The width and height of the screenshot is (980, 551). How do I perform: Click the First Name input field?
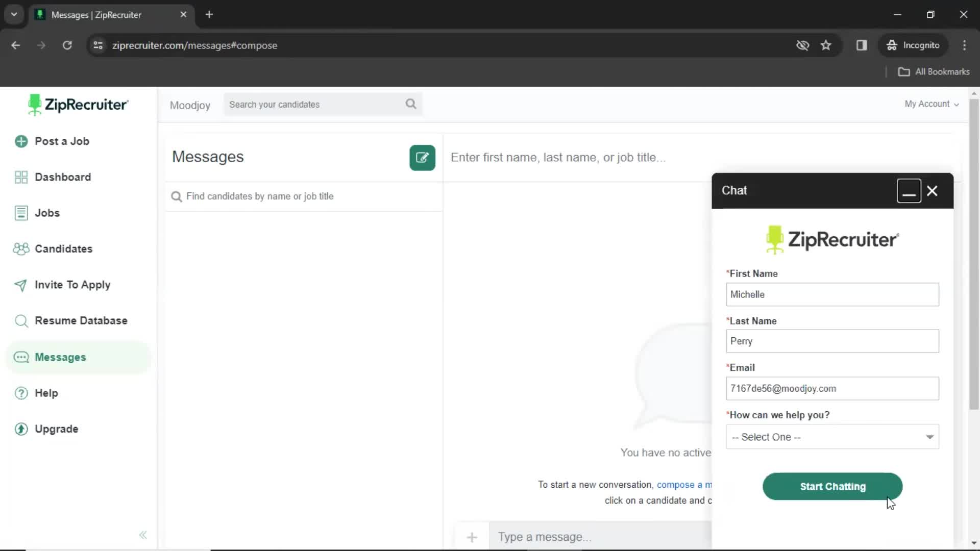pos(832,294)
